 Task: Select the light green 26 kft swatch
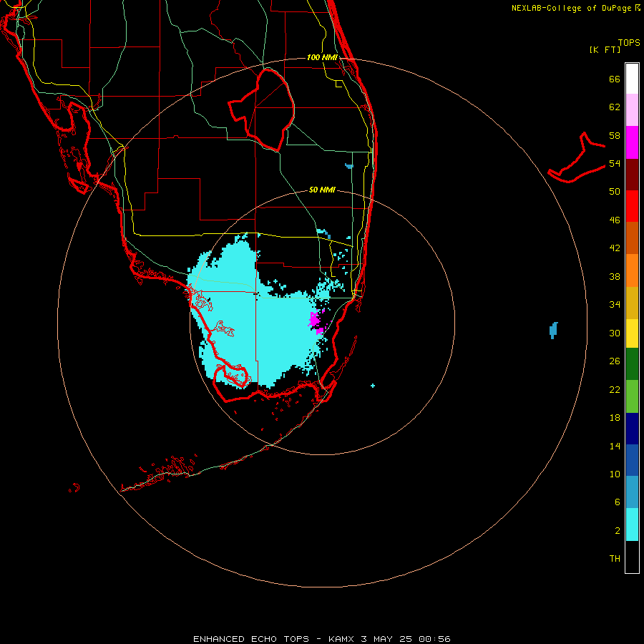click(632, 396)
